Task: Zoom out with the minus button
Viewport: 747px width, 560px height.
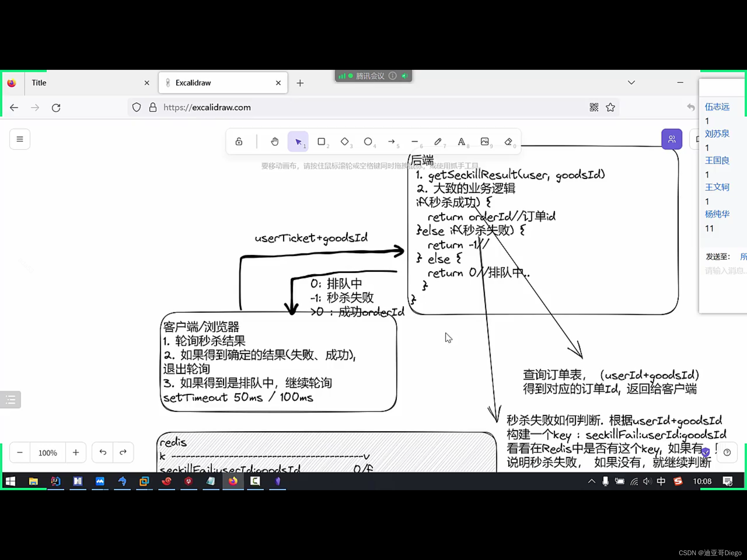Action: pos(20,452)
